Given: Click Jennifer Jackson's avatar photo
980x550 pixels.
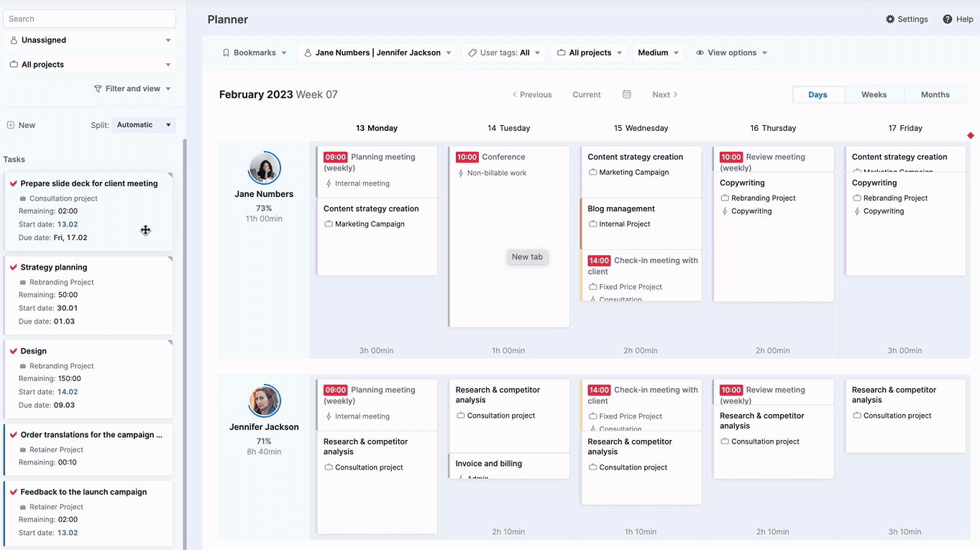Looking at the screenshot, I should (264, 402).
